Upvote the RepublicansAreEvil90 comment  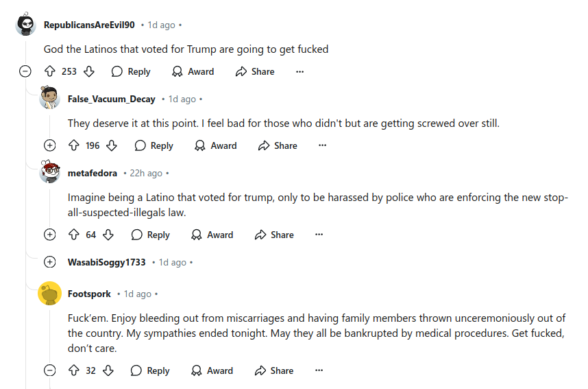[49, 71]
